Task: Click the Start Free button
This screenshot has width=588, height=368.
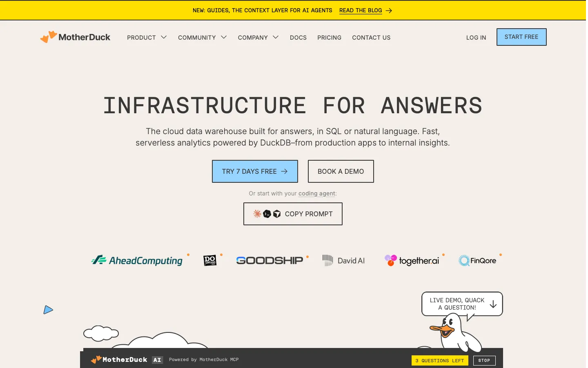Action: click(x=521, y=37)
